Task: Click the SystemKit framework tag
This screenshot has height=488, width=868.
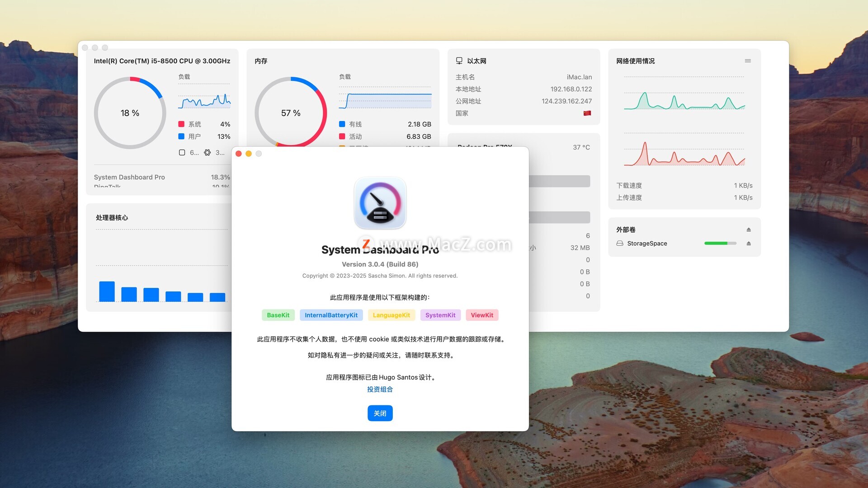Action: pos(440,315)
